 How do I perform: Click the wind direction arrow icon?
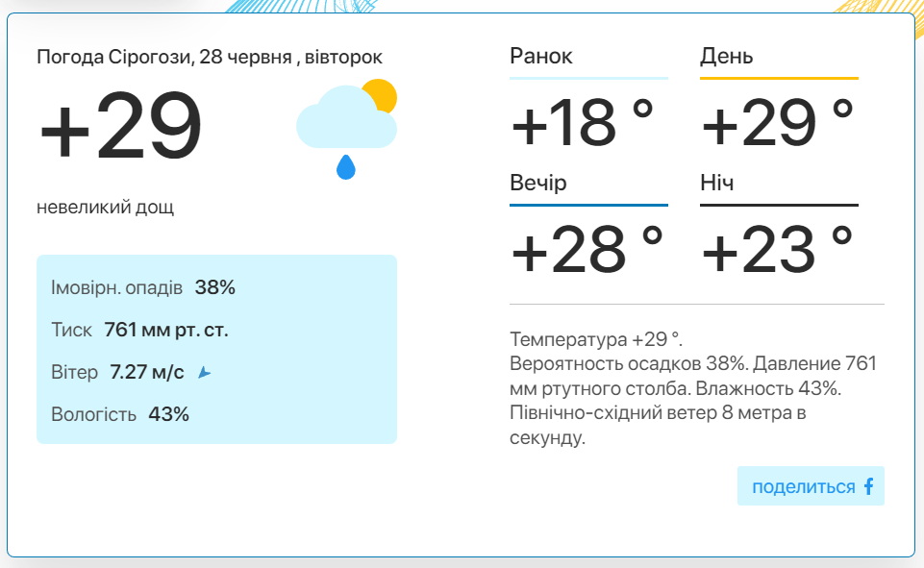tap(204, 372)
